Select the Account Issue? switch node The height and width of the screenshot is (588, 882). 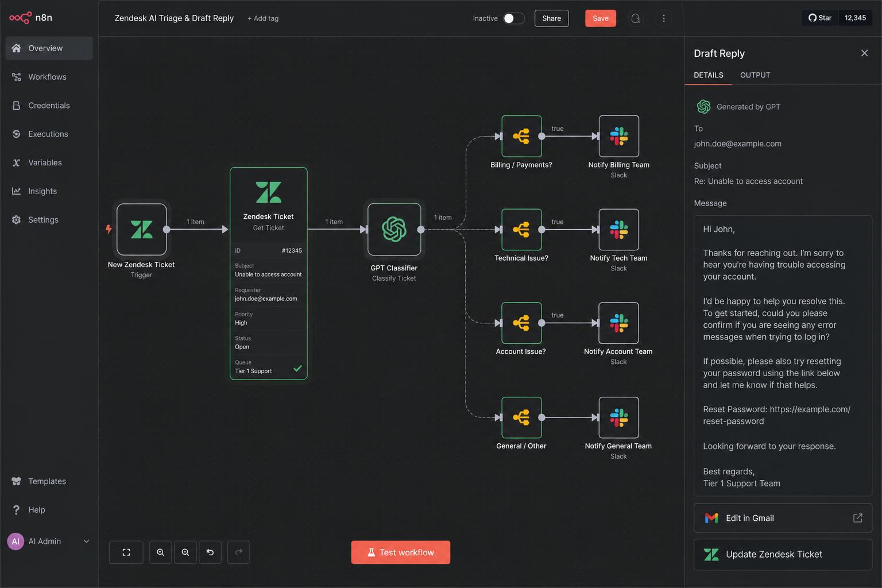pos(521,323)
